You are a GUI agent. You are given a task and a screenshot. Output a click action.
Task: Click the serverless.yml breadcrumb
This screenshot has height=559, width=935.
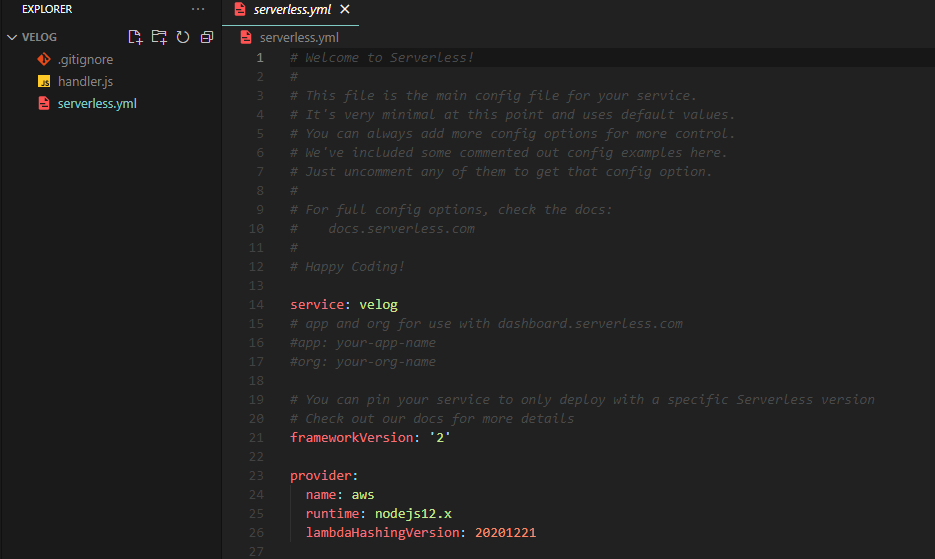tap(299, 38)
